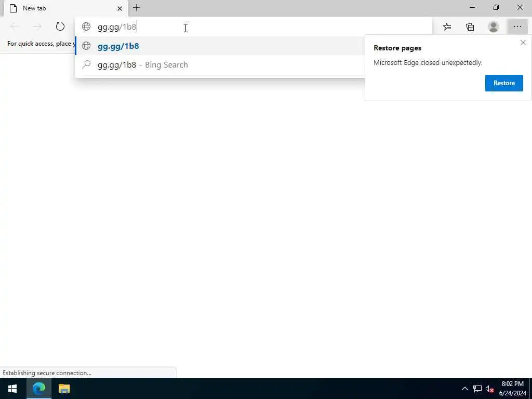The width and height of the screenshot is (532, 399).
Task: Click the Microsoft Edge closed unexpectedly text
Action: click(428, 62)
